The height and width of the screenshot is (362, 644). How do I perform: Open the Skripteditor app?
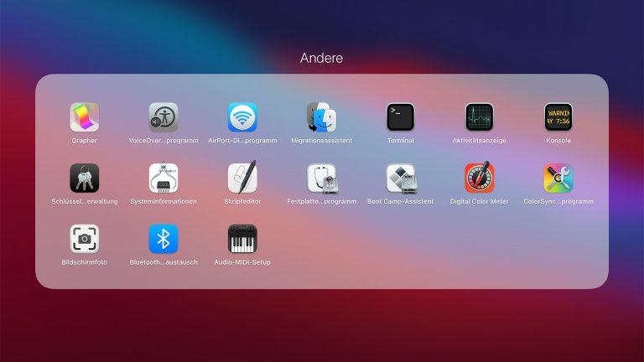pyautogui.click(x=242, y=178)
